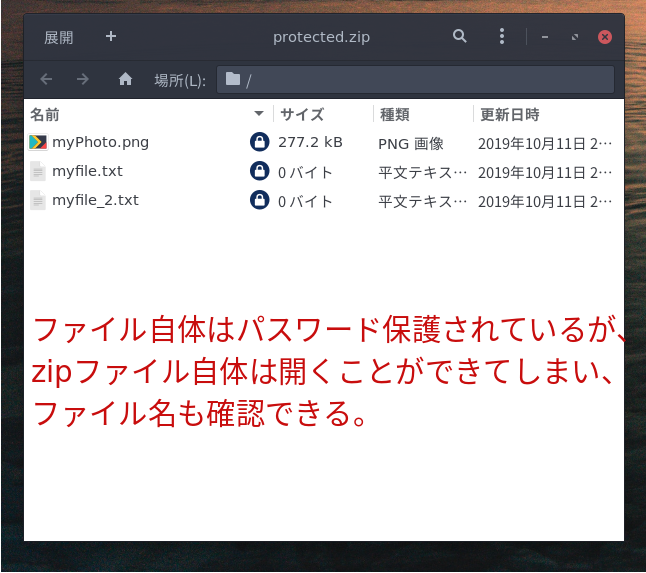
Task: Go to the home location
Action: point(125,79)
